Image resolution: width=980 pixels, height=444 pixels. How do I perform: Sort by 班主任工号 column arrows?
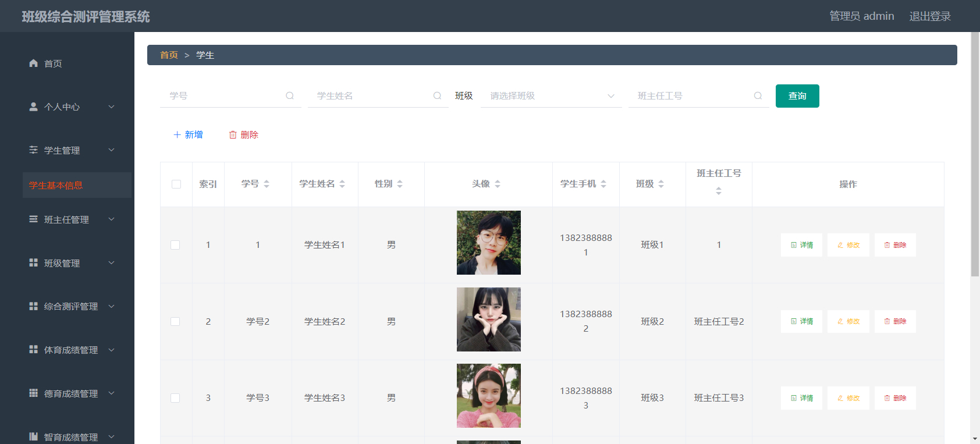(719, 191)
